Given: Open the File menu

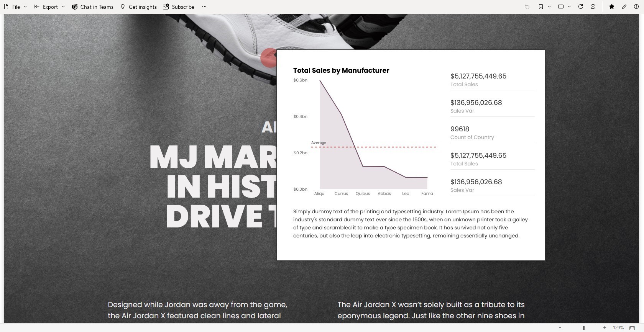Looking at the screenshot, I should pyautogui.click(x=15, y=7).
